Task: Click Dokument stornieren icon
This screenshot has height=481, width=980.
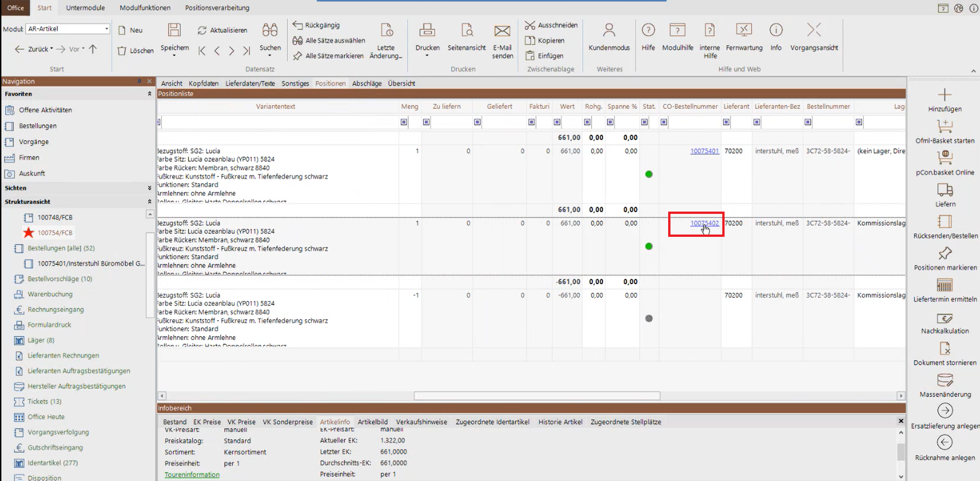Action: 945,349
